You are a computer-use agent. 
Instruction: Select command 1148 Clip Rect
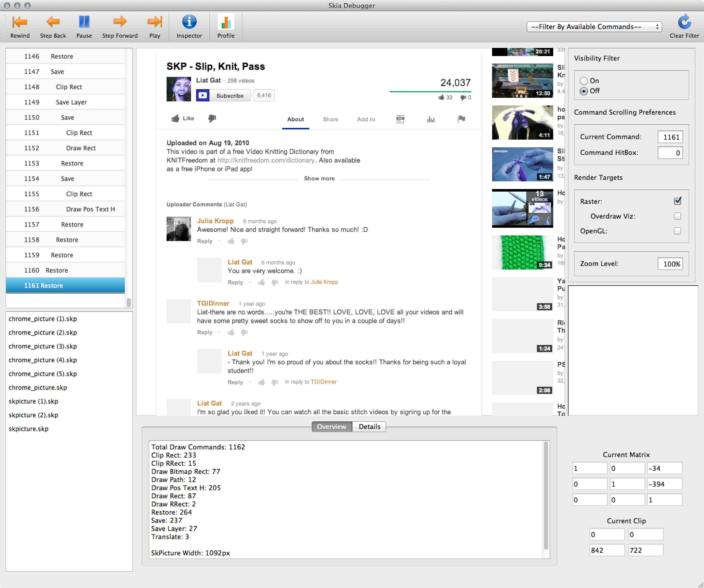point(65,87)
